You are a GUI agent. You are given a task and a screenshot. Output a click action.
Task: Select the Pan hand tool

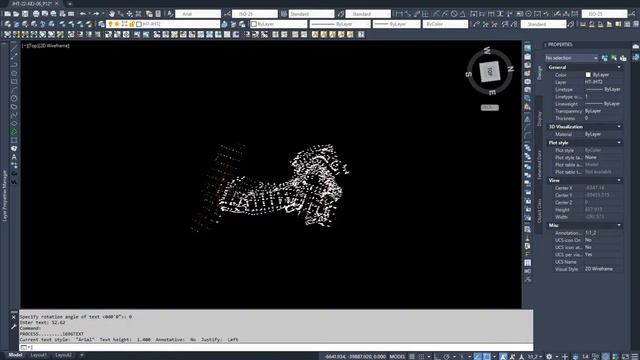coord(112,14)
